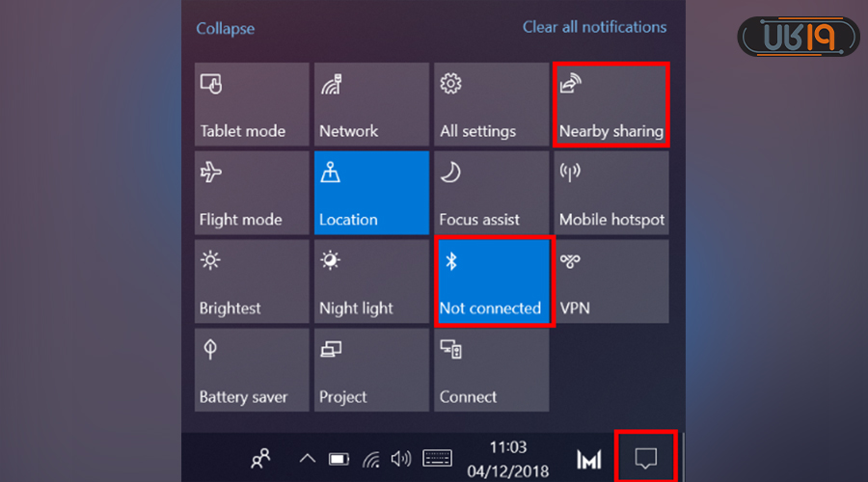Screen dimensions: 868x482
Task: Turn on Flight mode tile
Action: click(252, 193)
